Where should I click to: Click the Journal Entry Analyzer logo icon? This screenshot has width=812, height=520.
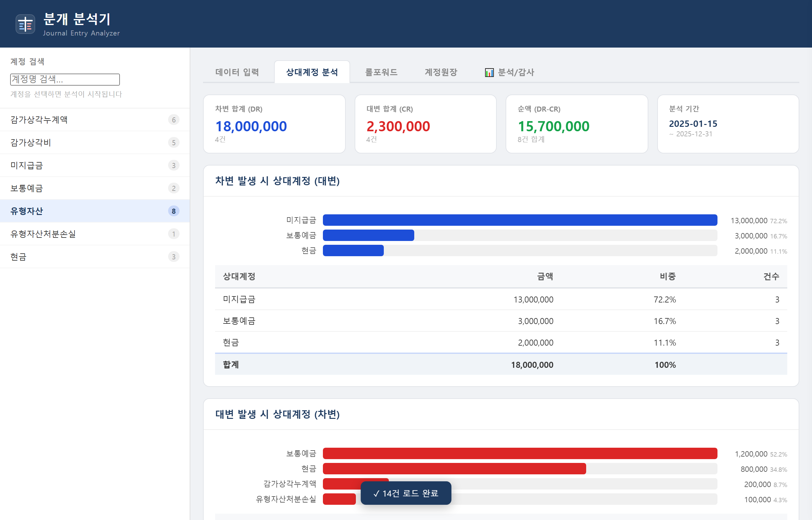[x=25, y=24]
